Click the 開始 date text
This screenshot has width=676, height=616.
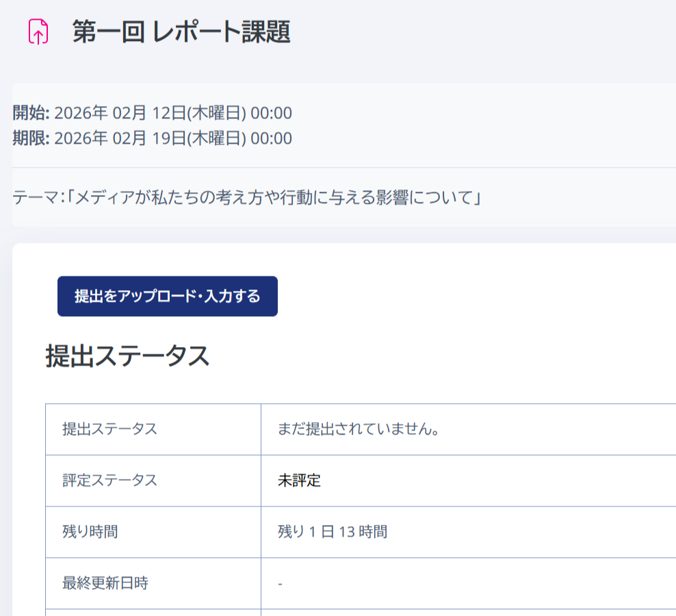click(x=151, y=113)
